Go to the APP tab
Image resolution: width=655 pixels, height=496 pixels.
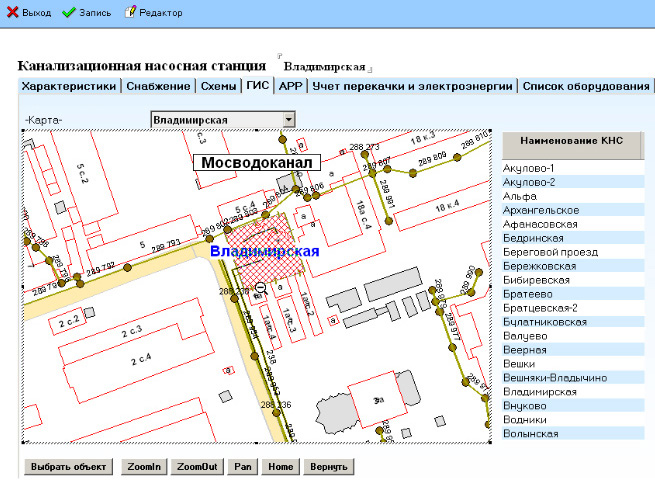[x=290, y=87]
